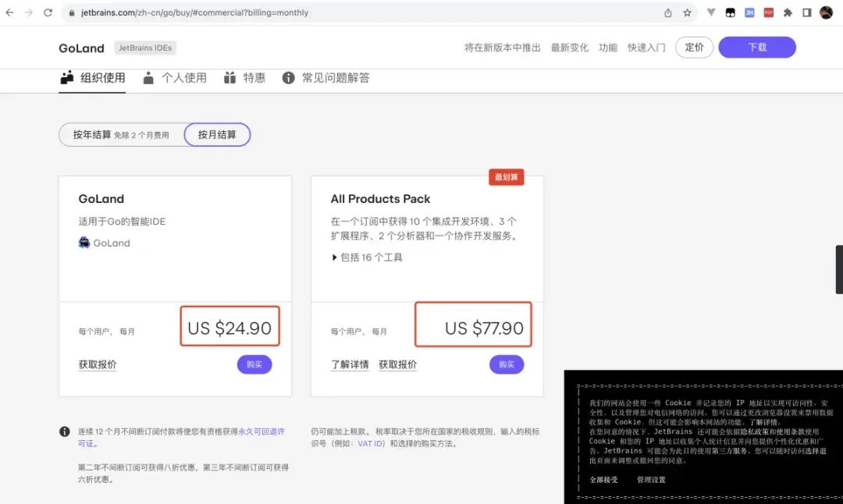Open the blue JH extension icon
This screenshot has width=843, height=504.
pyautogui.click(x=749, y=12)
